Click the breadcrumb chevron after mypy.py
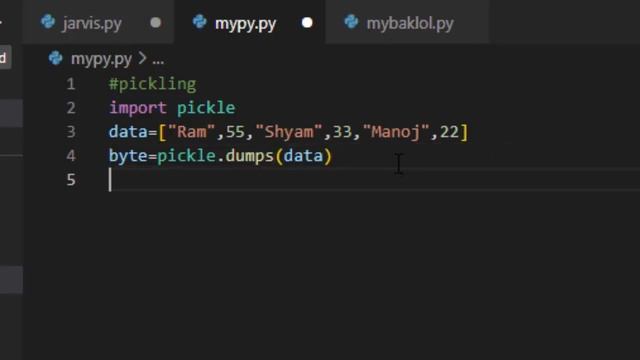Viewport: 640px width, 360px height. [x=142, y=58]
